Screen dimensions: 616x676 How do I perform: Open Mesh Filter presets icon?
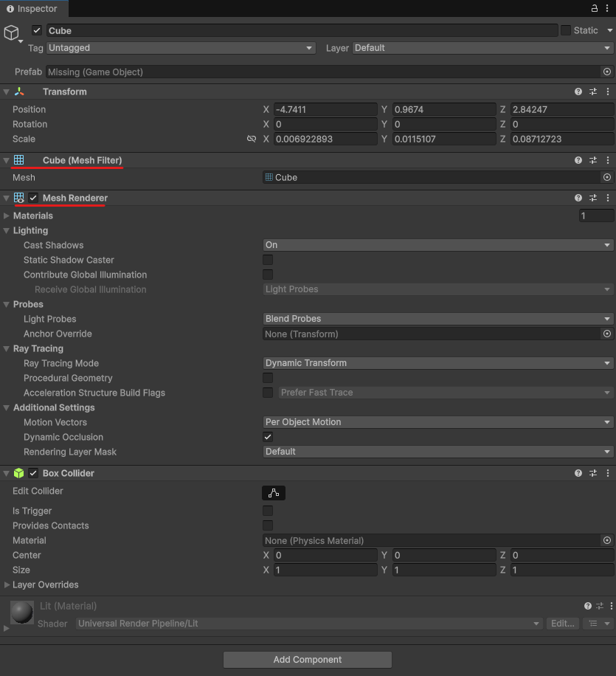click(593, 160)
